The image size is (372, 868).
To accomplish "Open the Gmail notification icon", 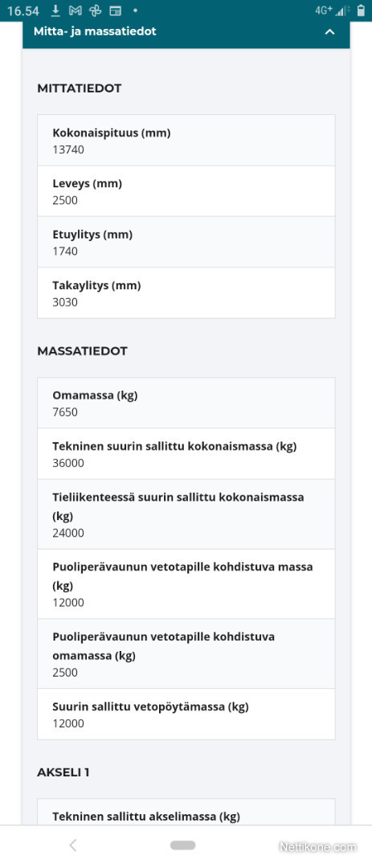I will click(76, 10).
